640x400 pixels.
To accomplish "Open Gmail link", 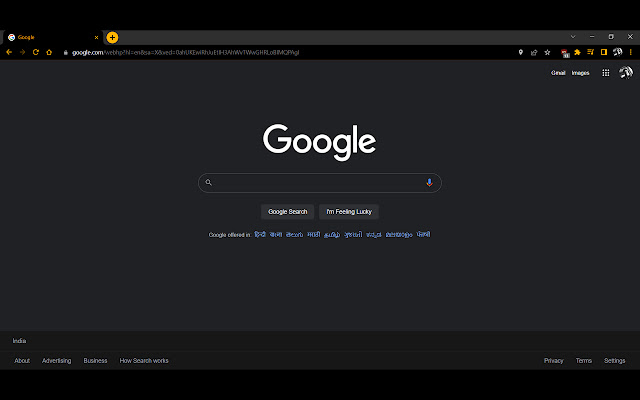I will pyautogui.click(x=558, y=73).
